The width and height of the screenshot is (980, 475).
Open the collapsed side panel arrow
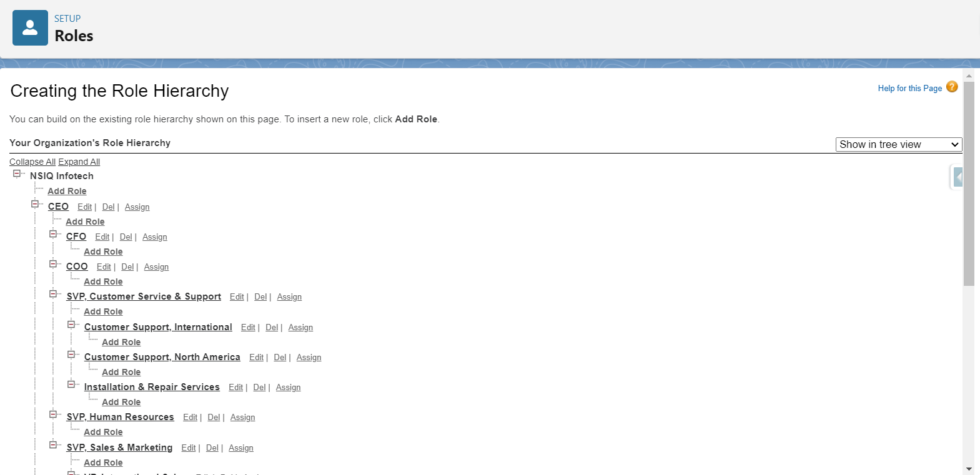pos(958,177)
